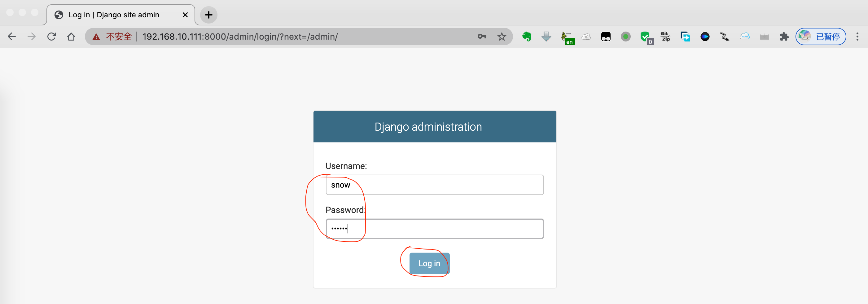The image size is (868, 304).
Task: Go to the browser home page
Action: click(x=71, y=36)
